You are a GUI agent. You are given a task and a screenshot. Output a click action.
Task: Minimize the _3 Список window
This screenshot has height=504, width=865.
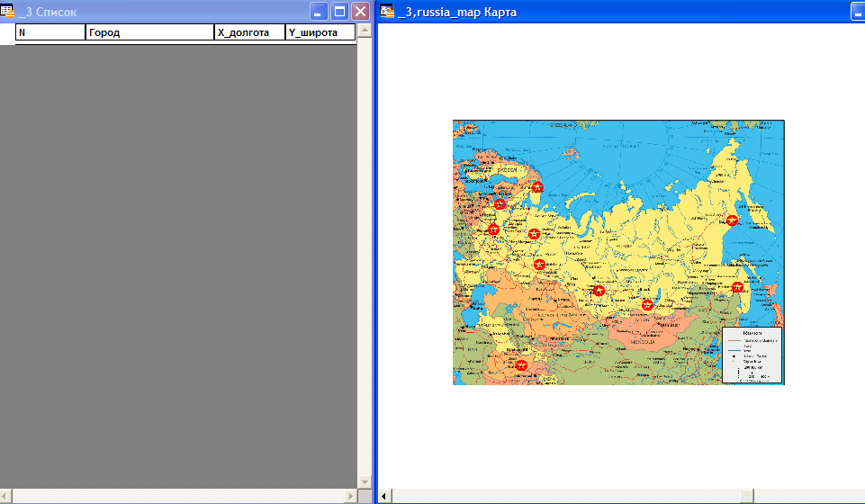319,12
